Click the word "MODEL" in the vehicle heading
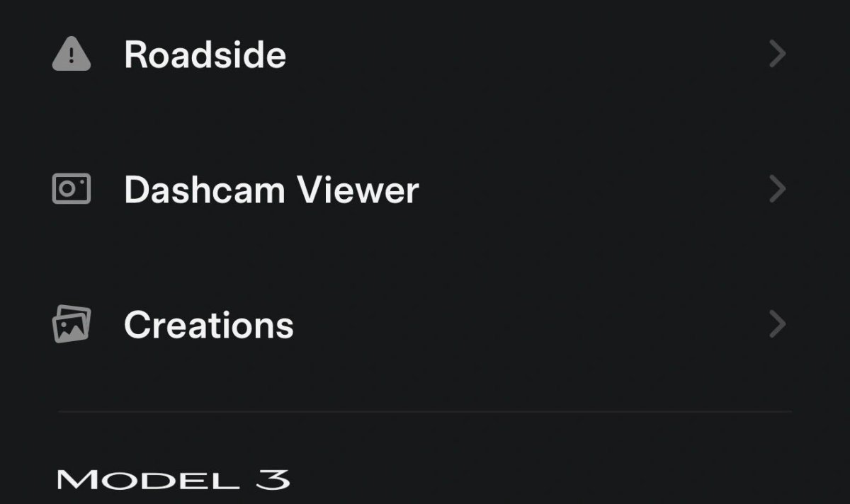This screenshot has width=850, height=504. click(147, 481)
